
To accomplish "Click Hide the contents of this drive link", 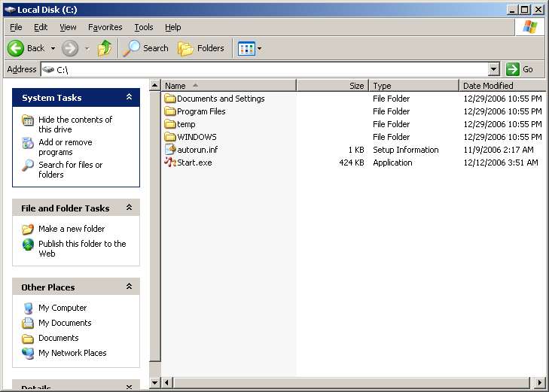I will [x=75, y=124].
